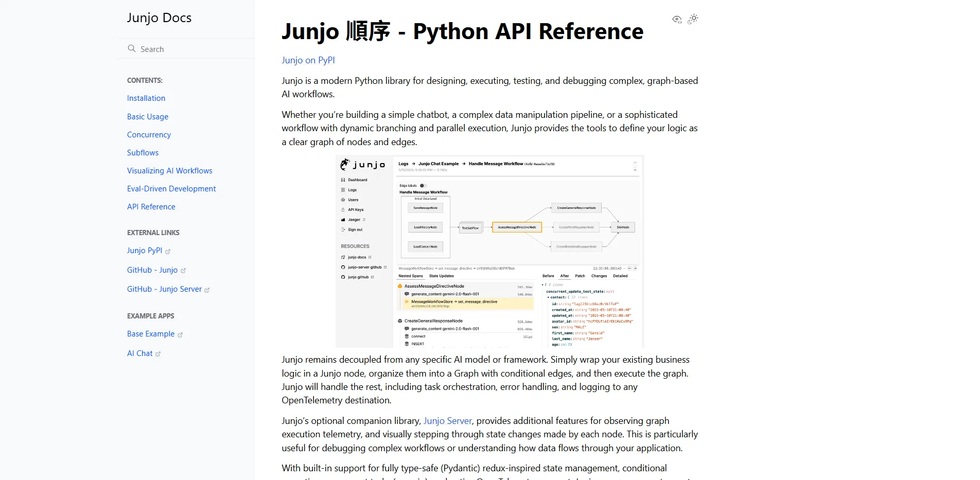Open the Concurrency docs section

click(149, 135)
